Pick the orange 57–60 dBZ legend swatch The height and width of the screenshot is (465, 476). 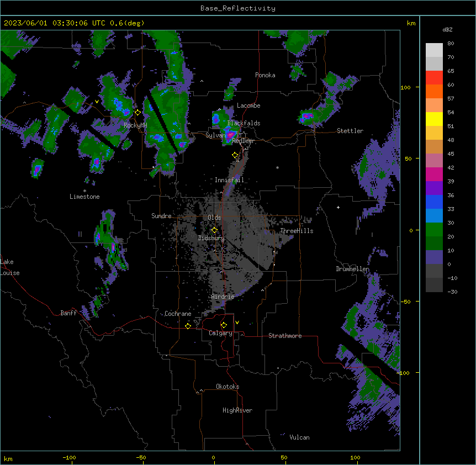pyautogui.click(x=434, y=91)
